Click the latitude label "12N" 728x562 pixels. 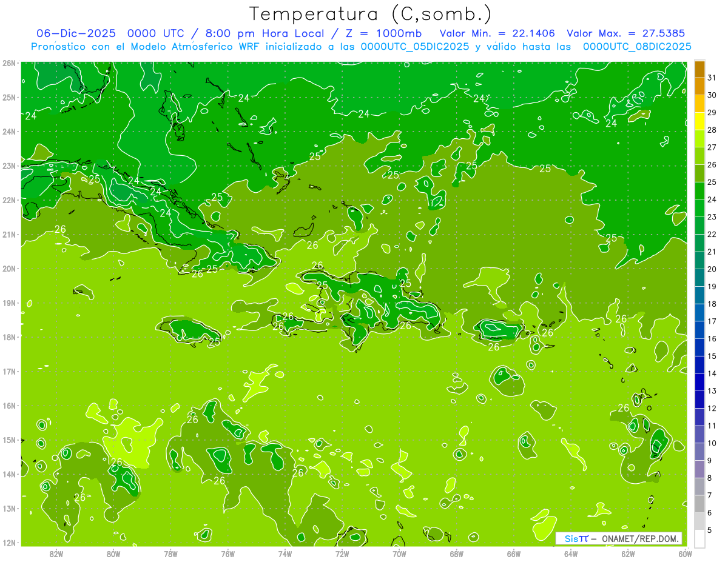9,543
